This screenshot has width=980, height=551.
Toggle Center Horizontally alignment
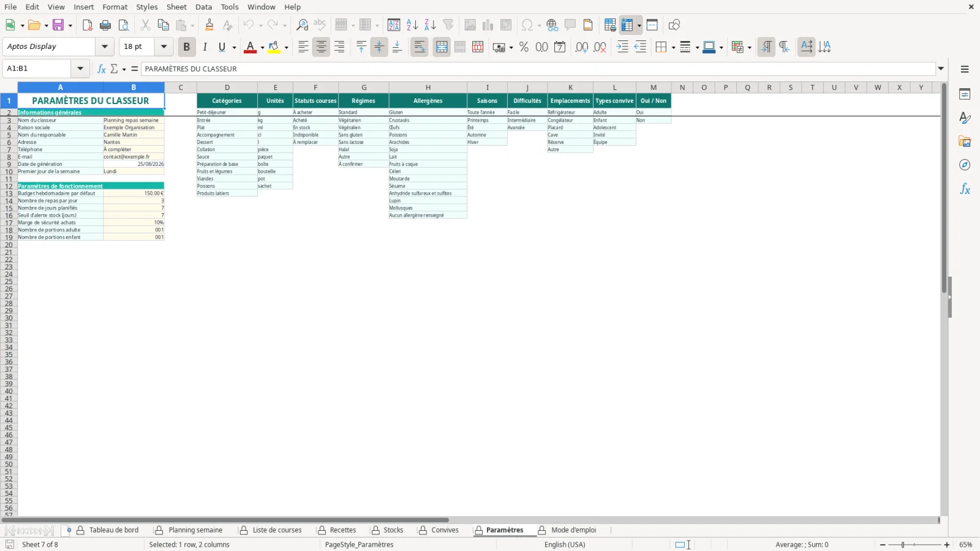pos(321,47)
